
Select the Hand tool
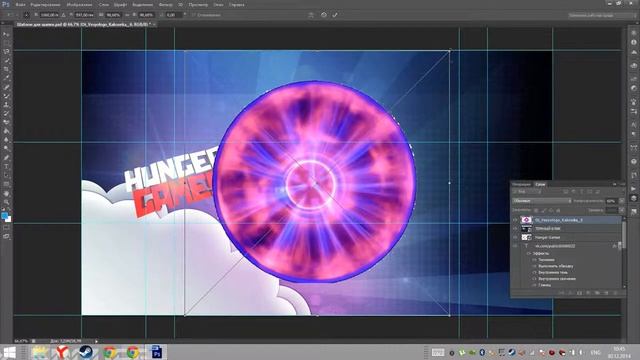coord(6,193)
